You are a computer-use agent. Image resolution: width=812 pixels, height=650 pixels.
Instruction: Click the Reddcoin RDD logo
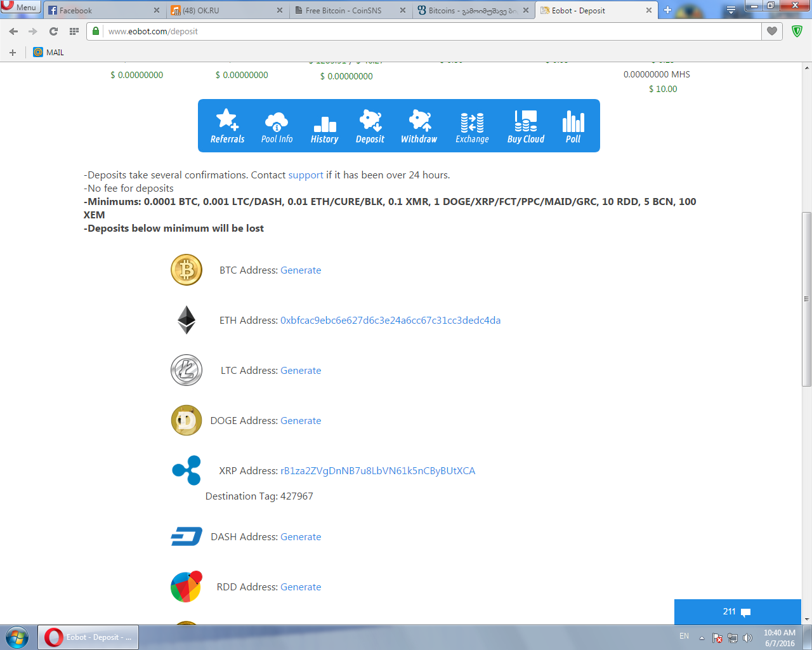pos(187,587)
